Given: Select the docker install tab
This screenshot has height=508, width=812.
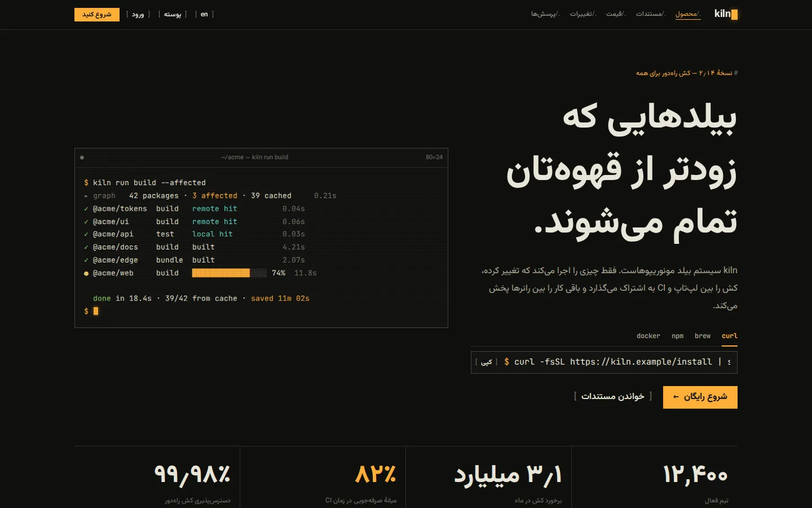Looking at the screenshot, I should (x=648, y=336).
